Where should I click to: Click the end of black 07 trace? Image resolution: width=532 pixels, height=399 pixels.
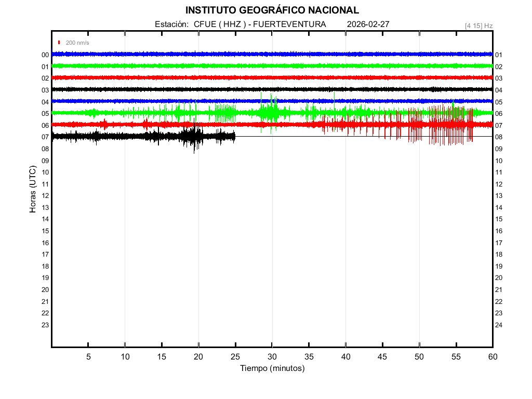click(235, 137)
